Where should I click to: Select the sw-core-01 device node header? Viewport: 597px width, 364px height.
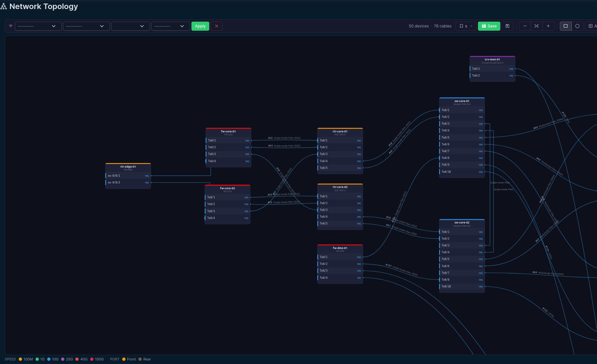(462, 102)
